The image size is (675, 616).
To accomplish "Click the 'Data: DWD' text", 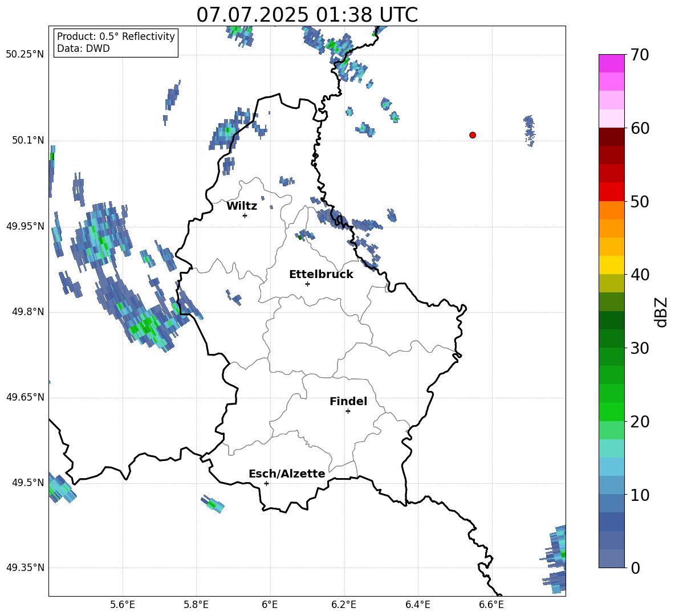I will coord(83,48).
